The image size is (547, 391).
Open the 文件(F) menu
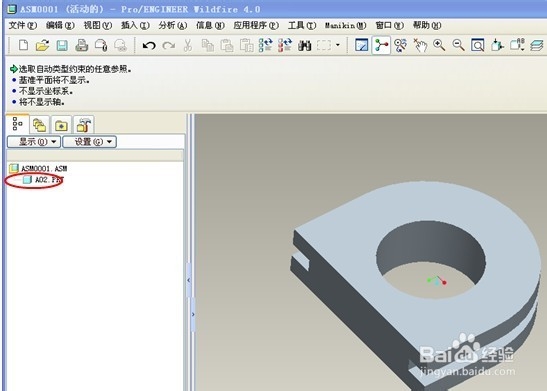click(x=23, y=25)
